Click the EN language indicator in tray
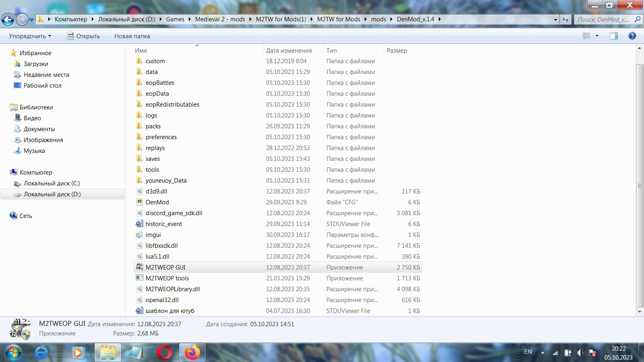Image resolution: width=644 pixels, height=362 pixels. click(528, 352)
